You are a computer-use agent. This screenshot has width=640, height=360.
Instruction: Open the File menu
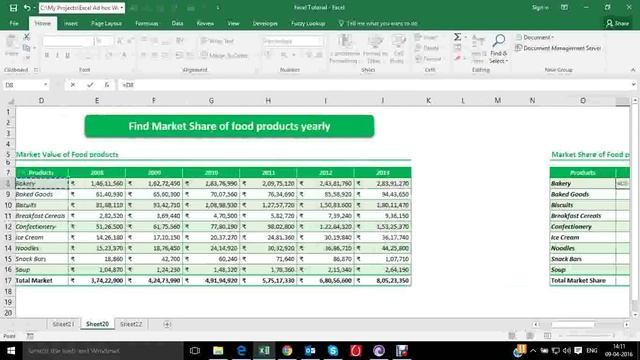tap(14, 23)
